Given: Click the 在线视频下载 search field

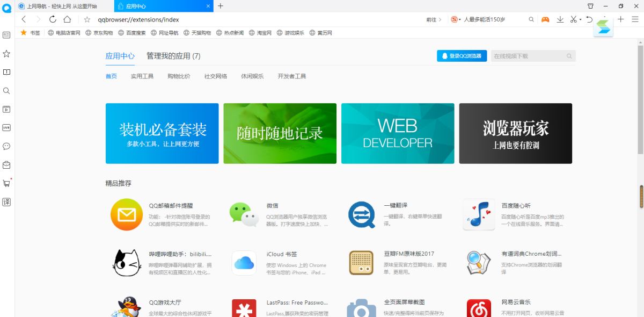Looking at the screenshot, I should [528, 56].
